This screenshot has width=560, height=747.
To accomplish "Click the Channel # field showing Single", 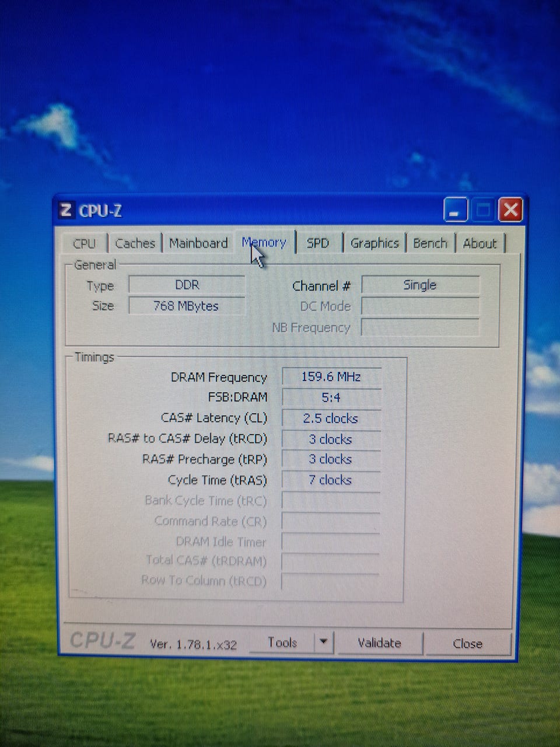I will point(420,285).
